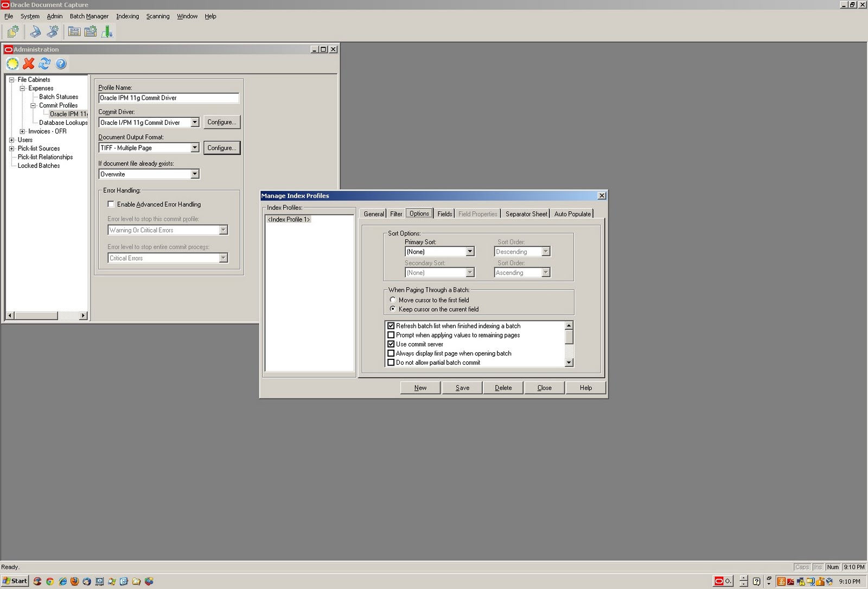This screenshot has width=868, height=589.
Task: Click Configure next to Commit Driver
Action: click(221, 122)
